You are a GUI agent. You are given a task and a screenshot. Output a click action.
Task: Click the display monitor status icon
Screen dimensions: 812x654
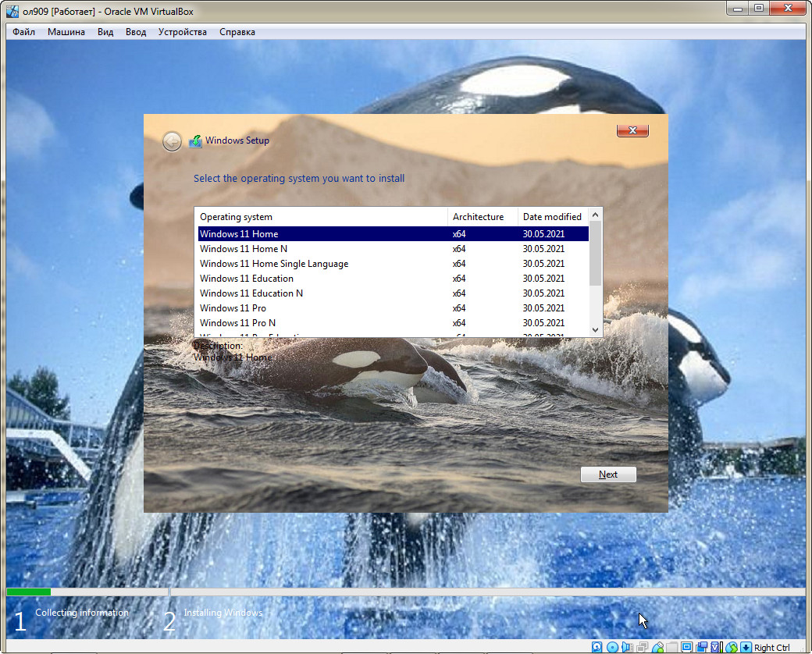point(687,647)
